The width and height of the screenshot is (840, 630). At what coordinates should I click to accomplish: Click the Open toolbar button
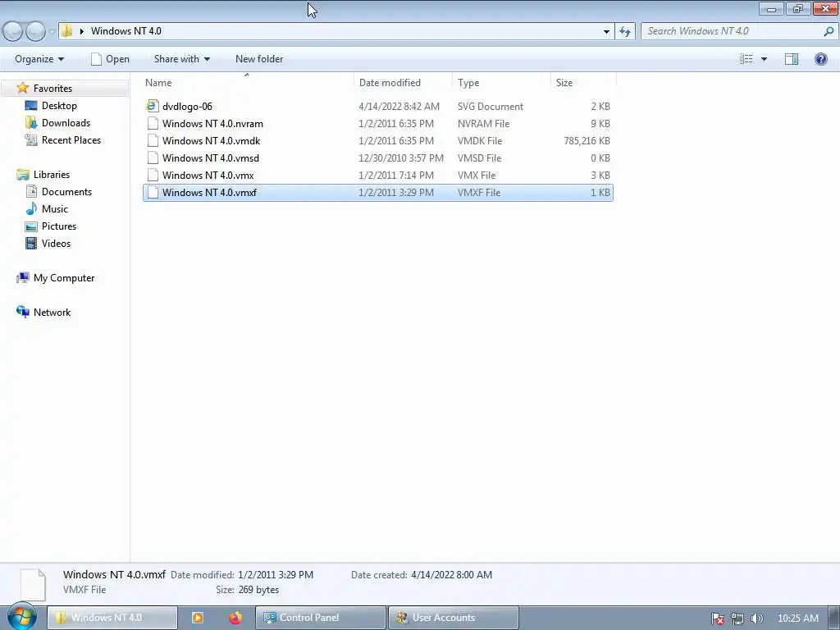click(110, 59)
